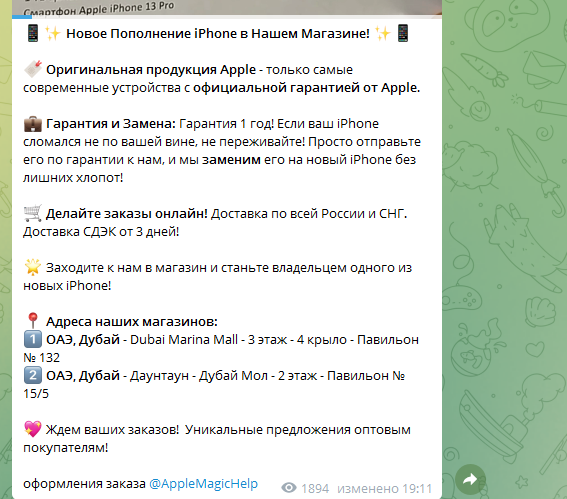Click 'Ждем ваших заказов!' text

(112, 430)
